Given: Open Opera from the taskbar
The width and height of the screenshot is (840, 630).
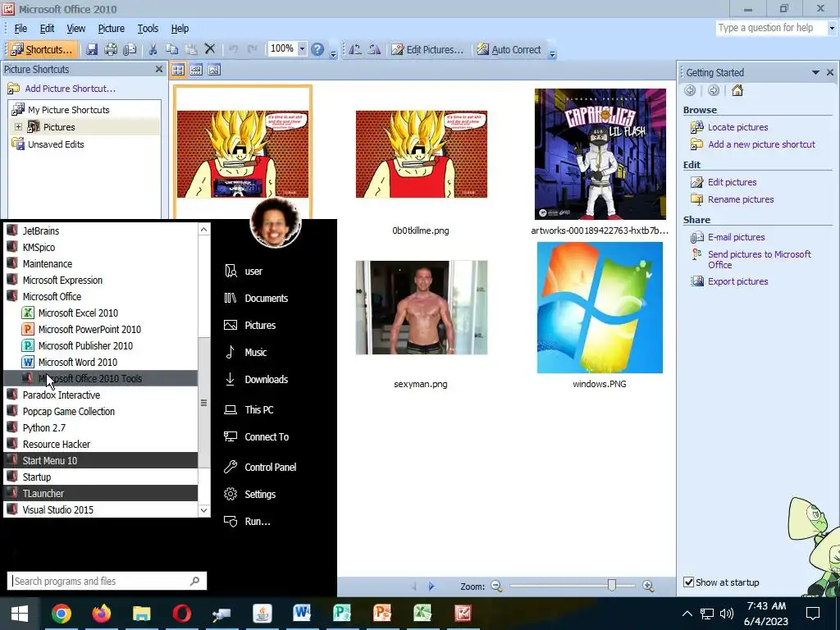Looking at the screenshot, I should point(181,614).
